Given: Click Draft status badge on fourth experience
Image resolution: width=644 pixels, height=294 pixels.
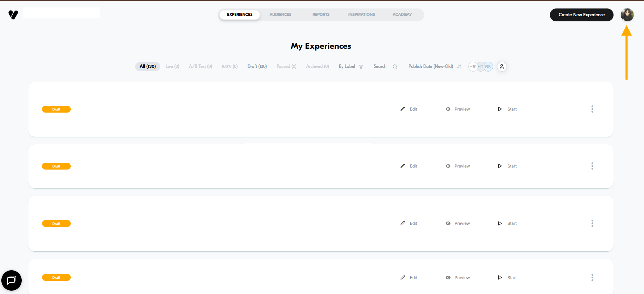Looking at the screenshot, I should coord(56,277).
